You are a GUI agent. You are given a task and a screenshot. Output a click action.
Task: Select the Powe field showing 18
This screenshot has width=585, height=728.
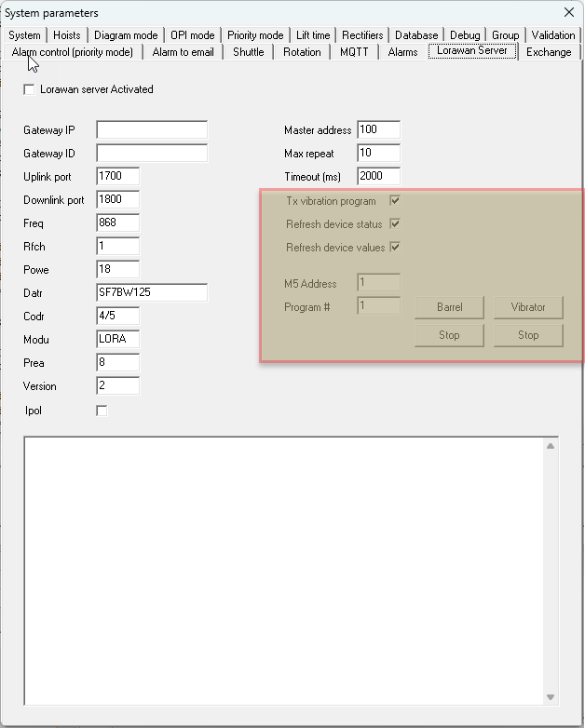pos(118,269)
